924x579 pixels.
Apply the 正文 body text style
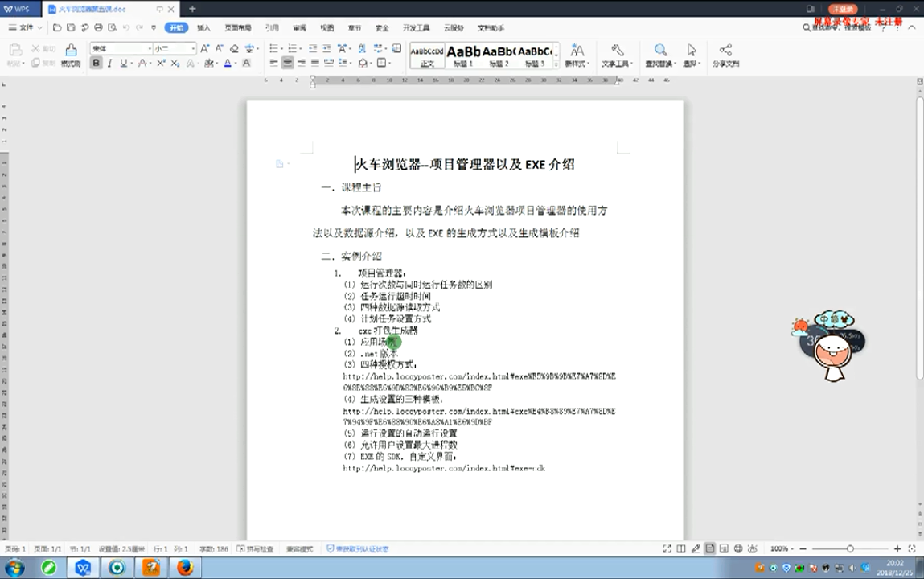point(427,56)
